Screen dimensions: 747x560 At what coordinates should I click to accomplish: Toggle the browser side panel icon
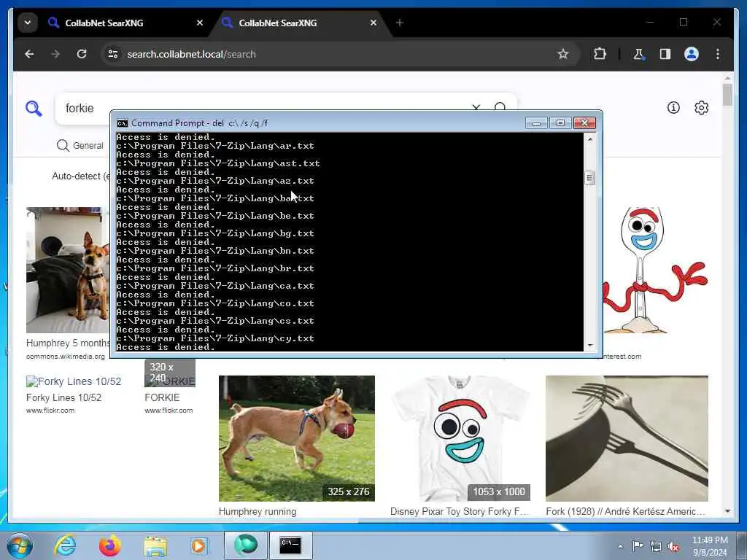point(665,54)
